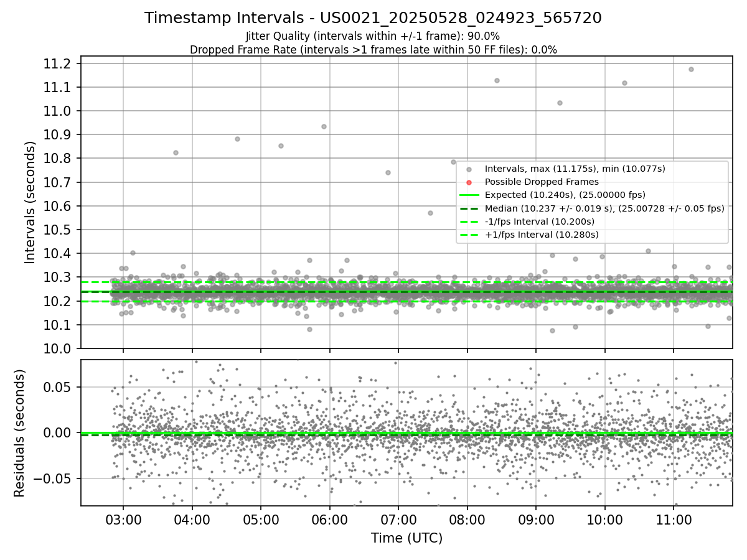Click legend entry starting "Median (10.237"
This screenshot has height=560, width=747.
point(604,208)
